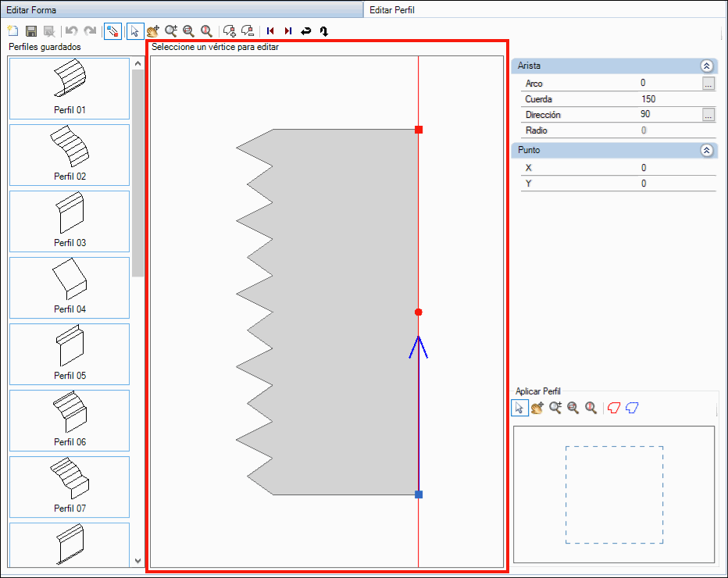Open the Dirección ellipsis options button
This screenshot has height=578, width=728.
pyautogui.click(x=708, y=115)
